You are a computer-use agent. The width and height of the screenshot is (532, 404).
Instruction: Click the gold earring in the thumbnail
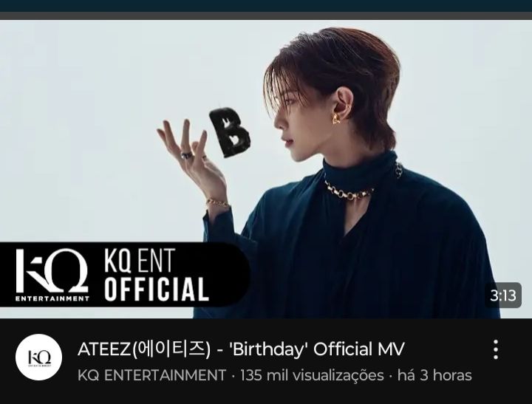point(336,118)
